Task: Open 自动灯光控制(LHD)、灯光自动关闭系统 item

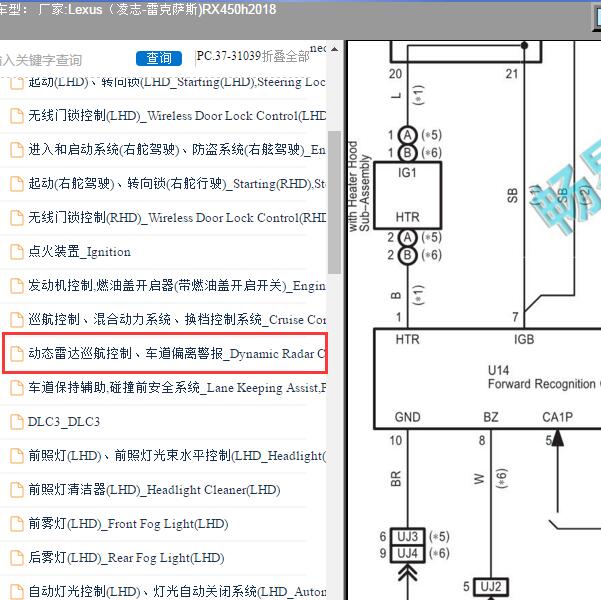Action: [x=177, y=591]
